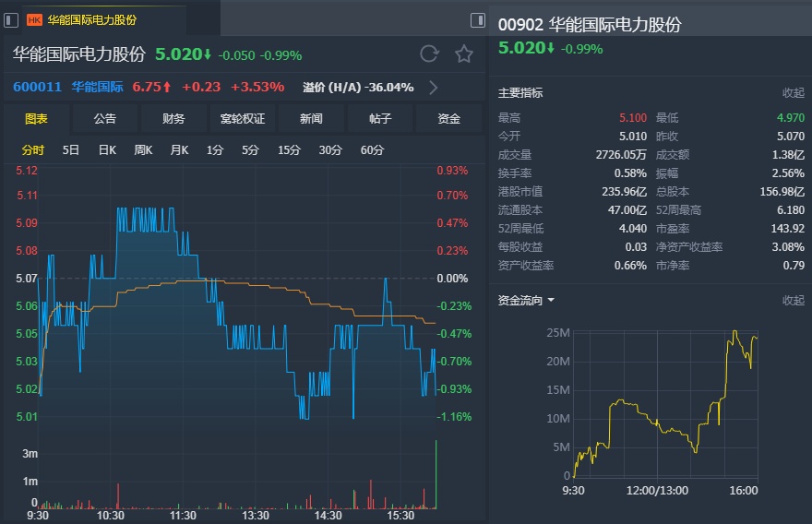The image size is (812, 524).
Task: Click the 市净率 value 0.79
Action: pos(794,265)
